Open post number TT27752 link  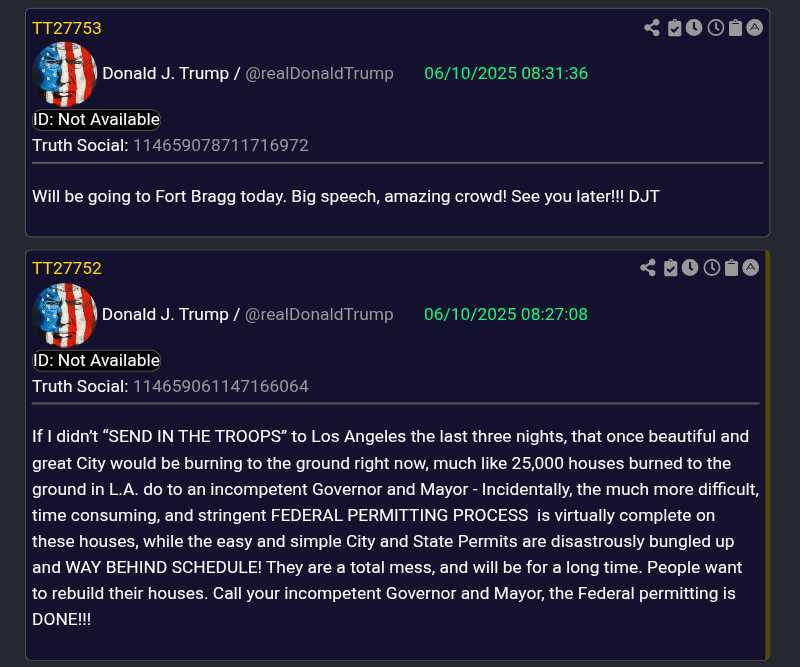(x=67, y=268)
